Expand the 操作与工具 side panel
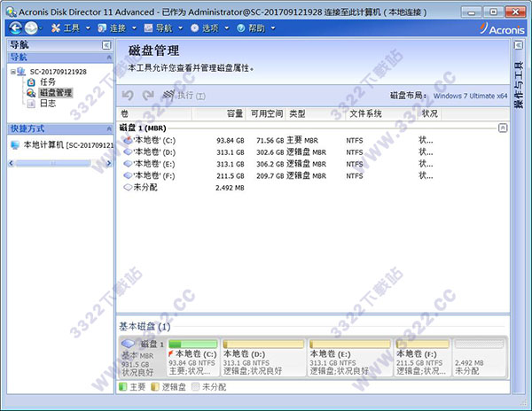532x411 pixels. point(519,45)
